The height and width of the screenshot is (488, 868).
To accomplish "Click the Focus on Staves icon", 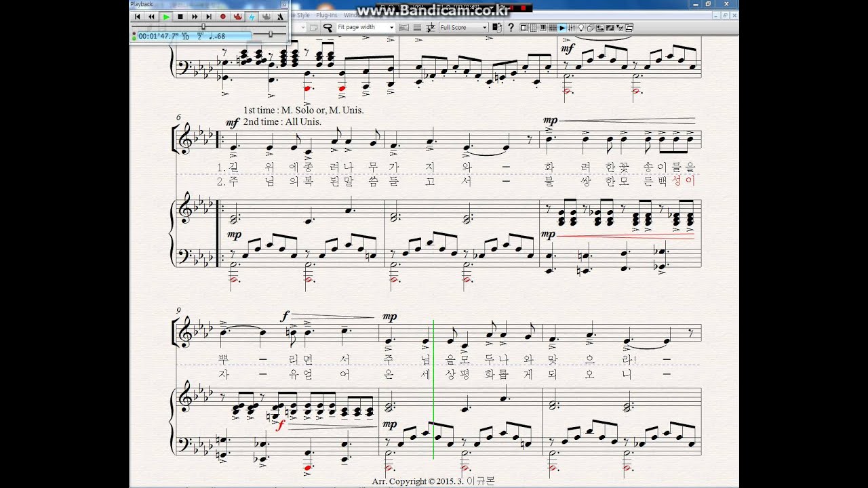I will [417, 27].
